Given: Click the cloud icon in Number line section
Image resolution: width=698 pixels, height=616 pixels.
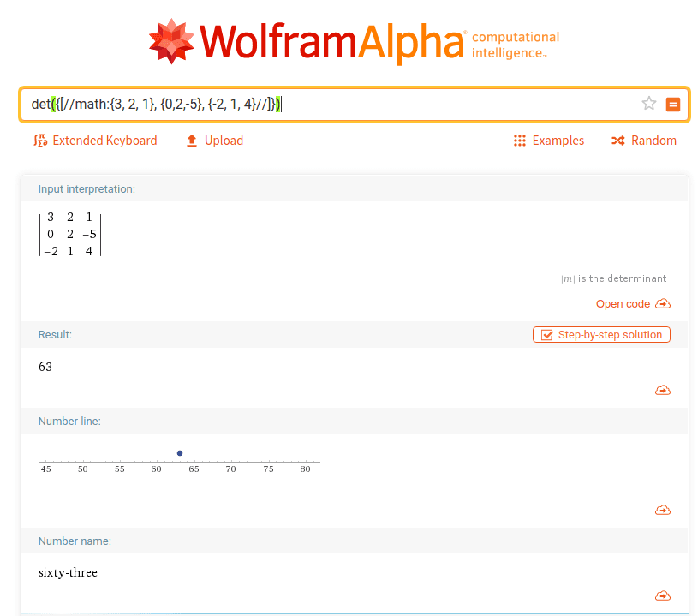Looking at the screenshot, I should (662, 511).
